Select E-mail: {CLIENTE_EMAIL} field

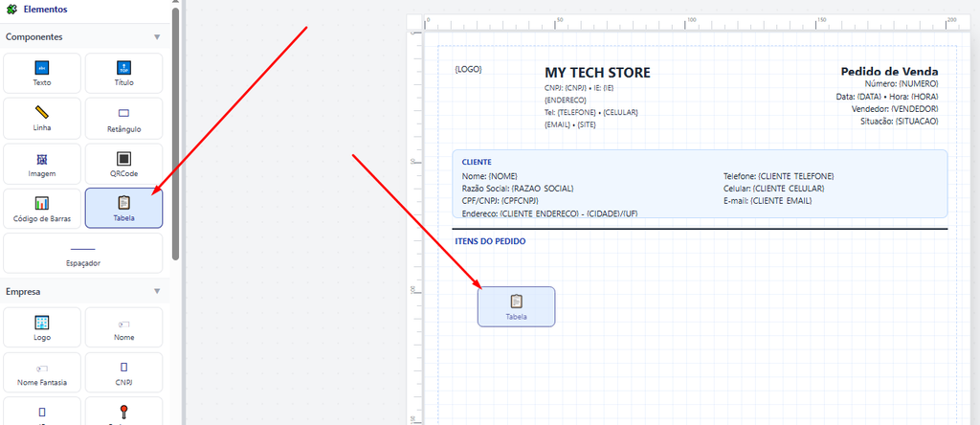(x=768, y=201)
